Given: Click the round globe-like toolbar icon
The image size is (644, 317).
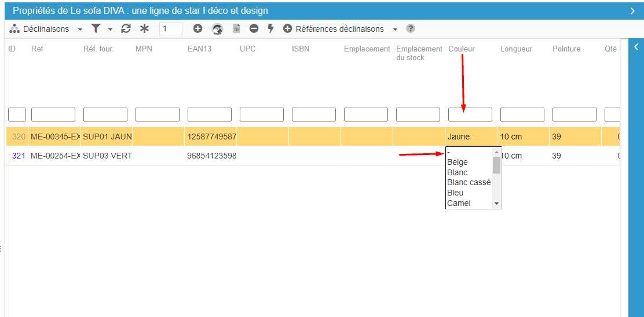Looking at the screenshot, I should pyautogui.click(x=217, y=29).
